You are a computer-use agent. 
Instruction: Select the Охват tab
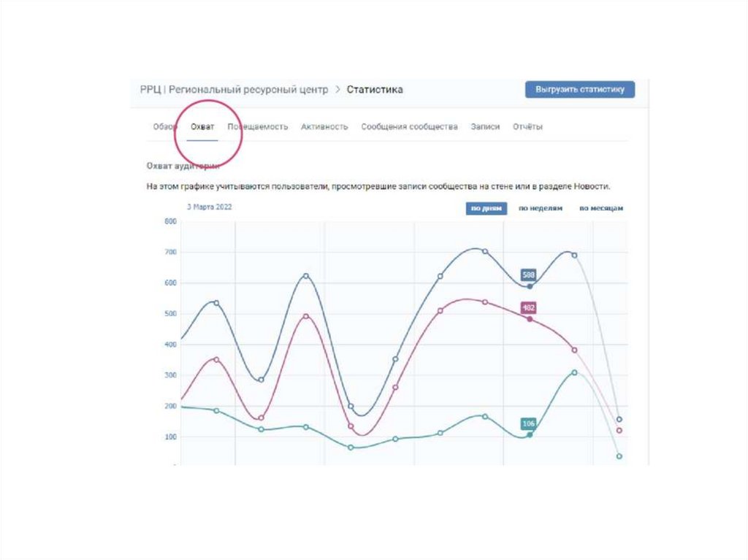tap(202, 126)
